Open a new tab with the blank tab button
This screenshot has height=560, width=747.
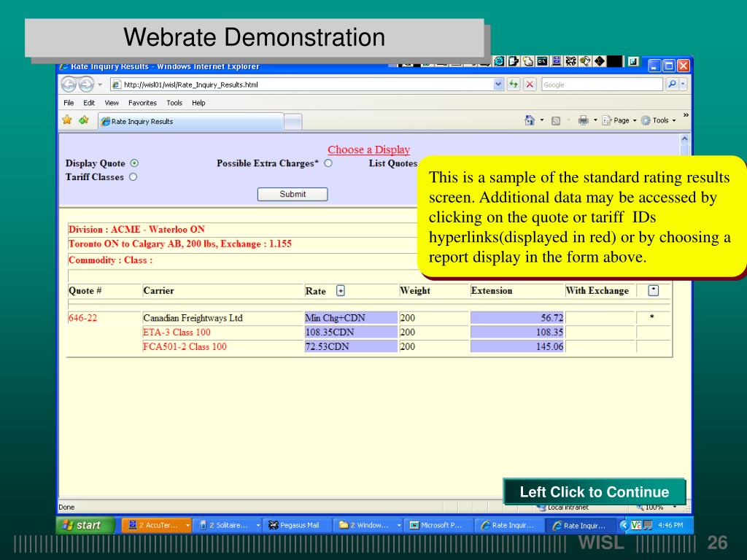293,122
